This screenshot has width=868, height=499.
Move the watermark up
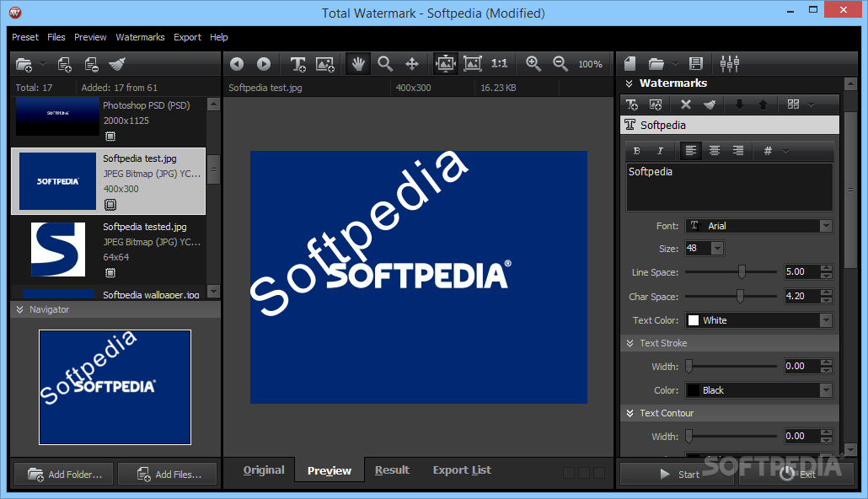pos(763,105)
